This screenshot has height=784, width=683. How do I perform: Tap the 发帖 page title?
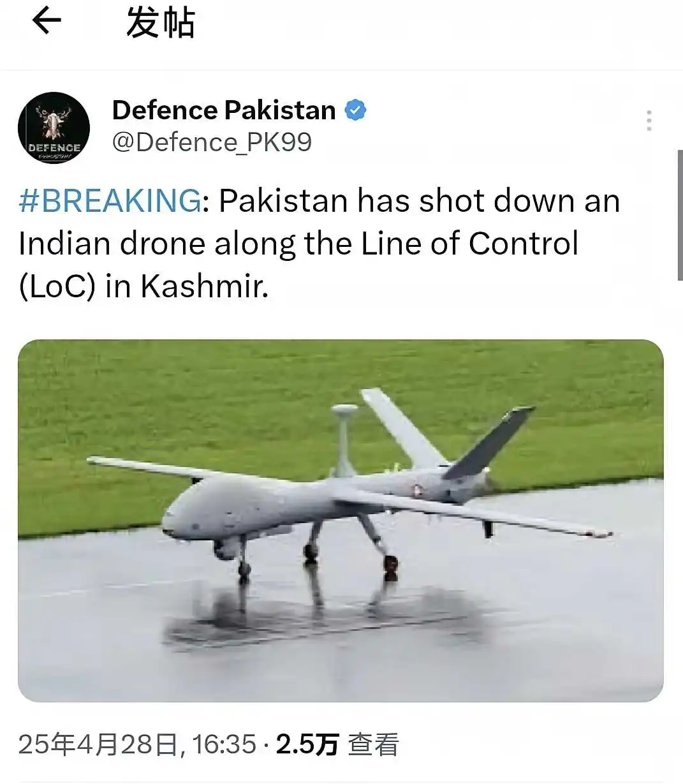point(160,24)
